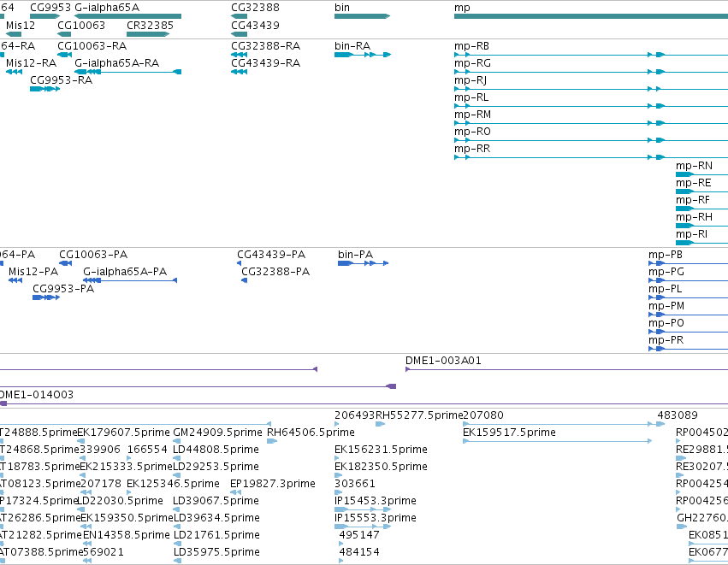Image resolution: width=728 pixels, height=565 pixels.
Task: Click the purple DME1-003A01 label
Action: pos(443,361)
